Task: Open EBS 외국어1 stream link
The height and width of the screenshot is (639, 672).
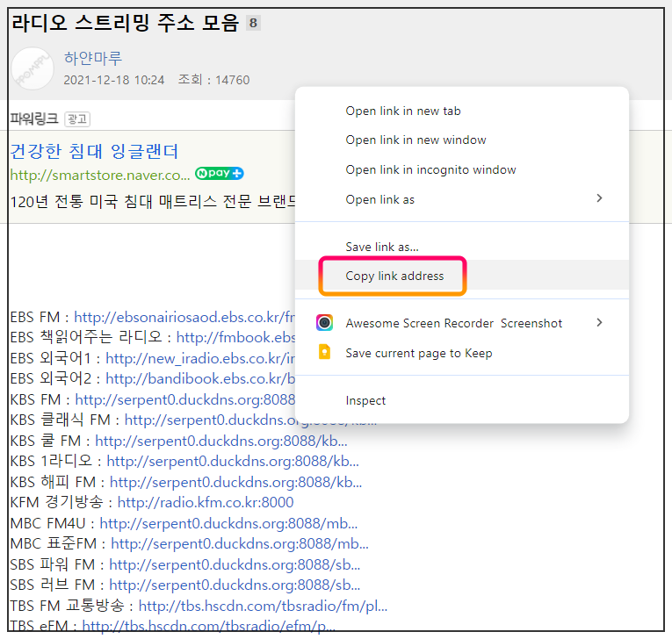Action: pyautogui.click(x=200, y=358)
